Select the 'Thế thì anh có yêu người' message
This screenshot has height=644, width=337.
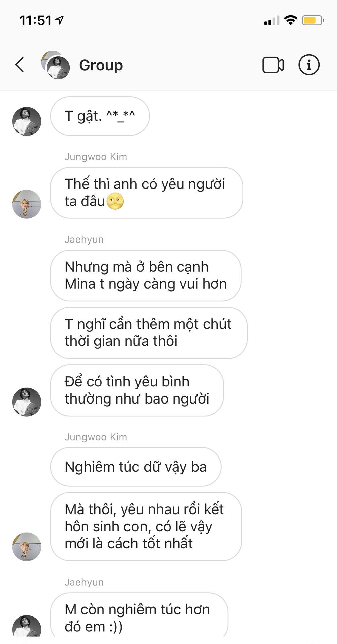147,193
